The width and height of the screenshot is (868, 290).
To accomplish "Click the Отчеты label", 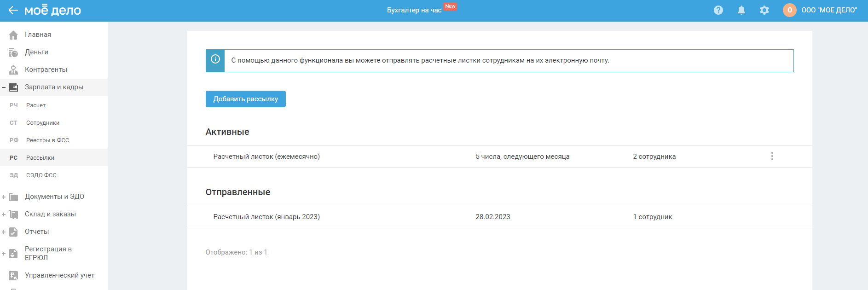I will [37, 232].
